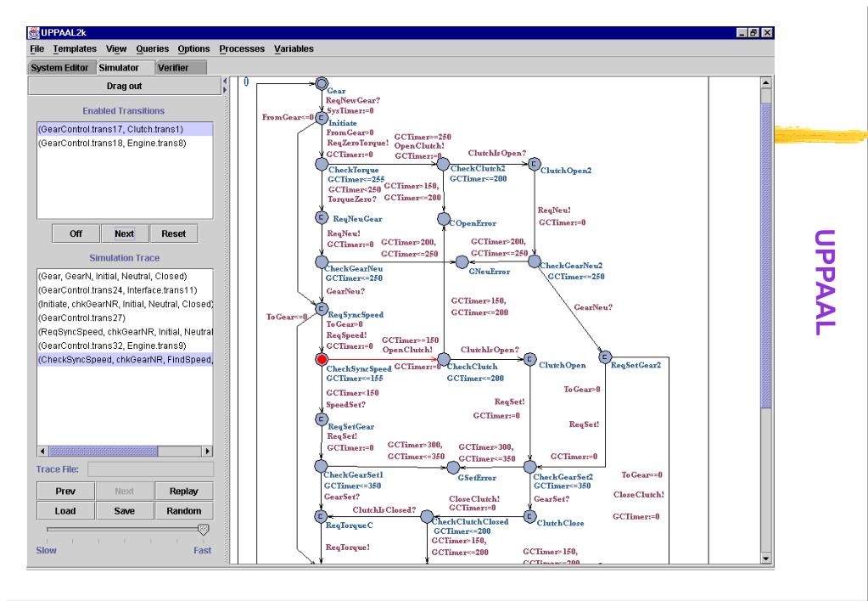Click the ClutchClose location node
This screenshot has height=601, width=868.
529,517
